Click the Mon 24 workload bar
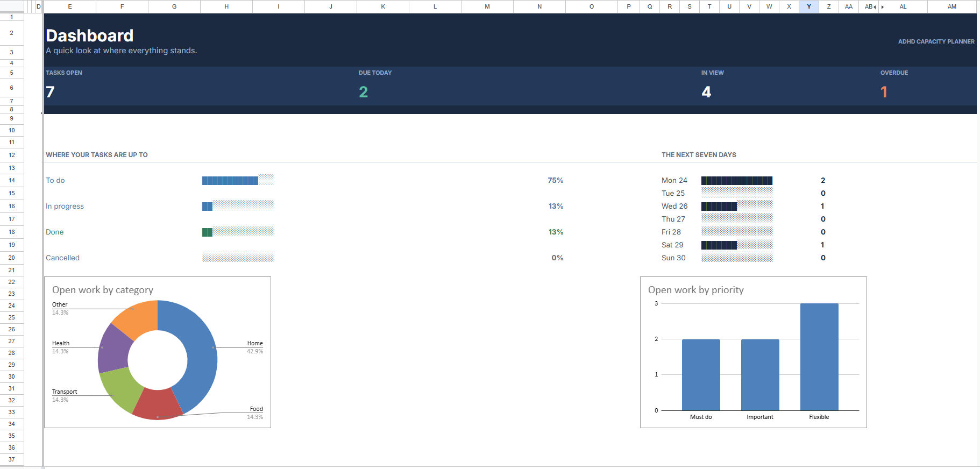 pyautogui.click(x=737, y=181)
